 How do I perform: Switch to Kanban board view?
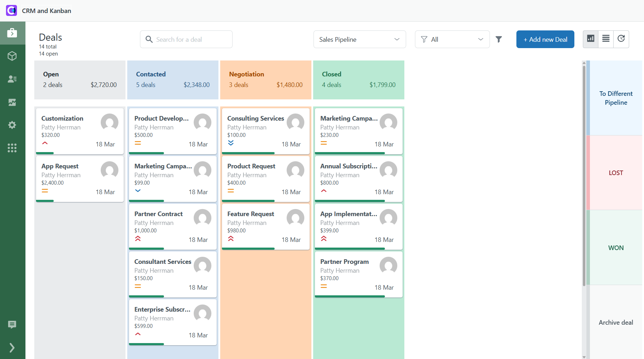click(x=591, y=39)
